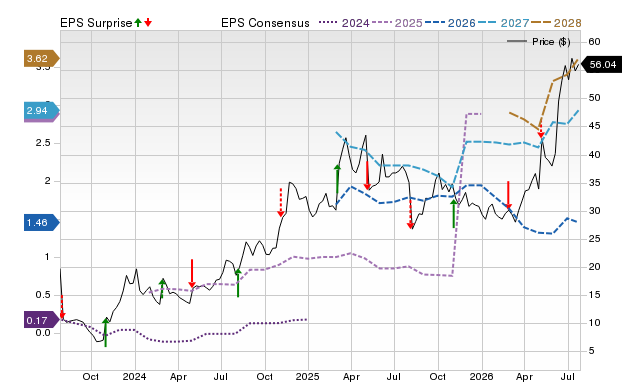The height and width of the screenshot is (382, 640).
Task: Select the 2027 EPS consensus legend entry
Action: (503, 23)
